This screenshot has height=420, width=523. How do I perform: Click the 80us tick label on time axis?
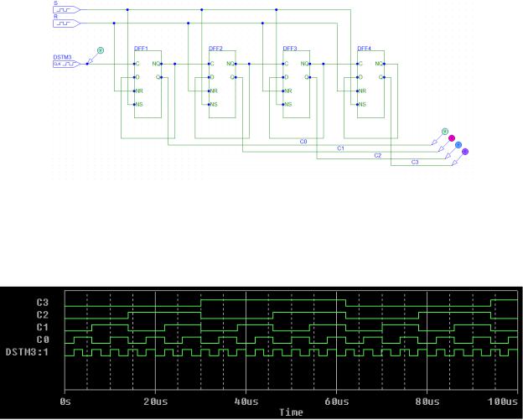(x=427, y=402)
